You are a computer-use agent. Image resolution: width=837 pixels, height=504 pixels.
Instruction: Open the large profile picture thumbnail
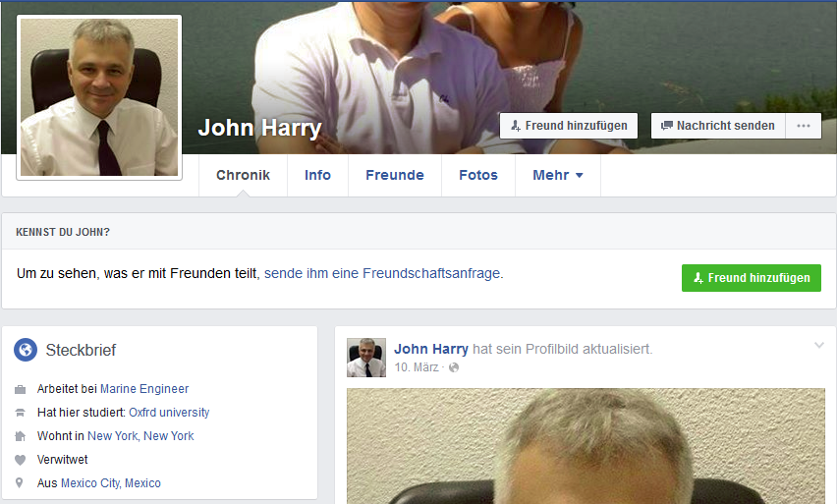click(99, 97)
